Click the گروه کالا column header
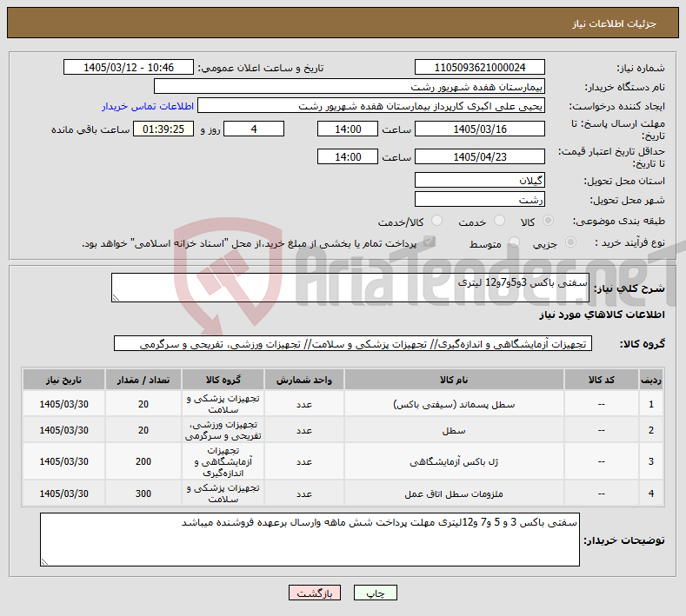Image resolution: width=686 pixels, height=616 pixels. (x=223, y=380)
